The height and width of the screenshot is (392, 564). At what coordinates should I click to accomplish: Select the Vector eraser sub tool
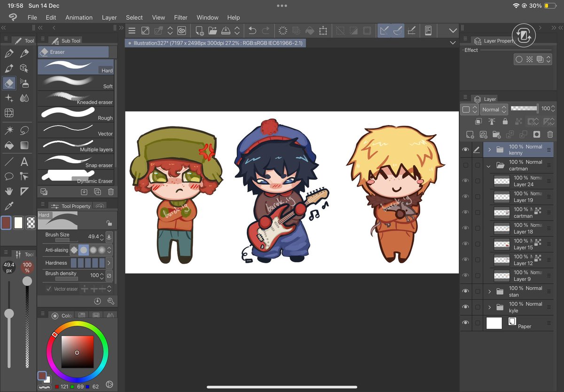[76, 130]
